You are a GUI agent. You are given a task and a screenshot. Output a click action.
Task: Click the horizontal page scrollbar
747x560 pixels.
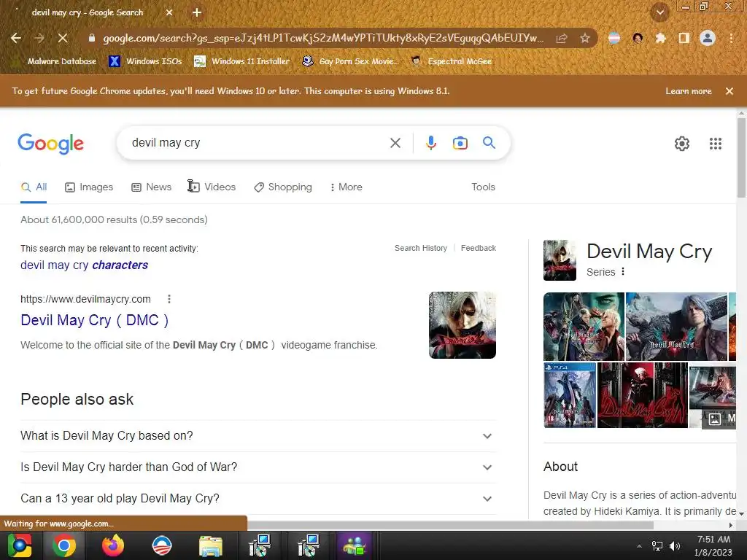click(x=450, y=525)
